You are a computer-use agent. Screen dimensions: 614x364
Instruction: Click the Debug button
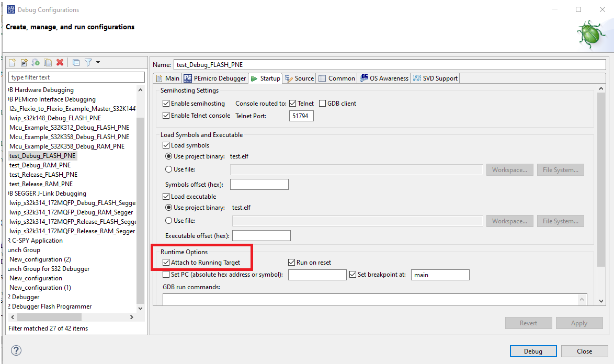tap(533, 351)
